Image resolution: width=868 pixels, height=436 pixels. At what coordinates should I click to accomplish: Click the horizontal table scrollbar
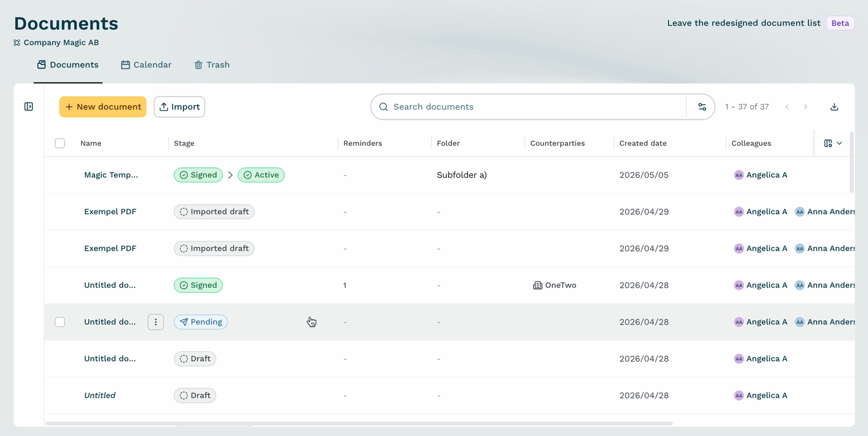tap(359, 424)
